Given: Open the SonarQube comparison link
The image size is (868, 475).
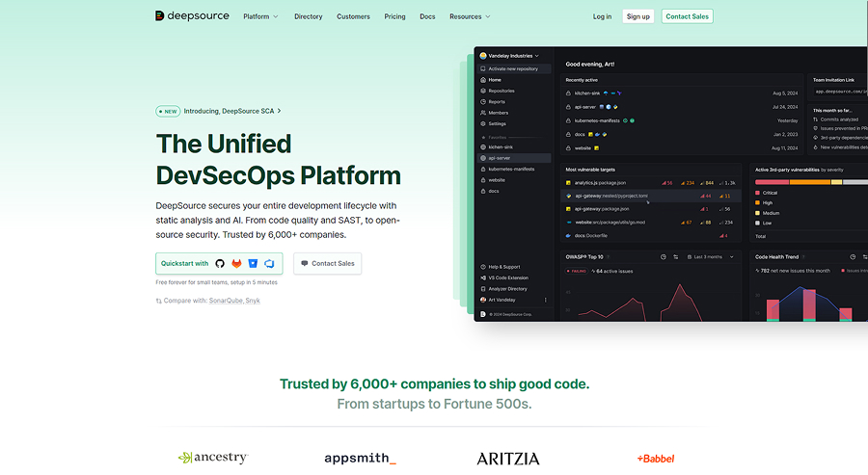Looking at the screenshot, I should click(226, 301).
